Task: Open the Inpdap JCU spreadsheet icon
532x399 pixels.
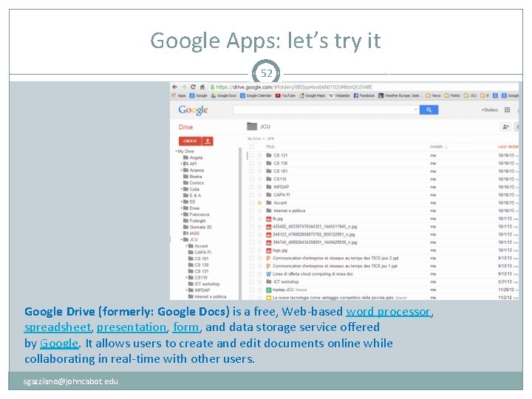Action: pos(269,290)
